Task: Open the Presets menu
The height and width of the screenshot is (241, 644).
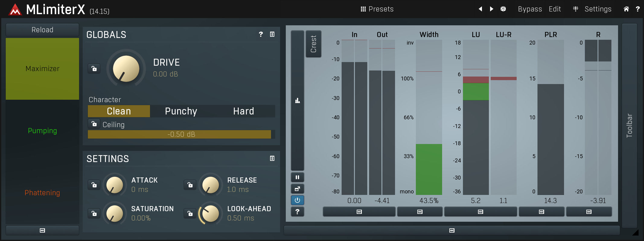Action: tap(377, 9)
